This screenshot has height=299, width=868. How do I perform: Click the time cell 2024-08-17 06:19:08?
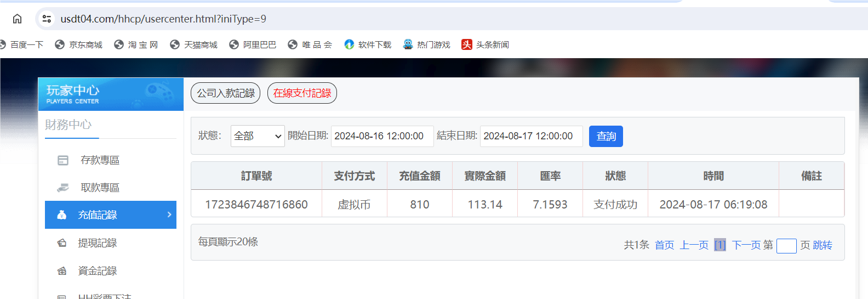pos(713,205)
